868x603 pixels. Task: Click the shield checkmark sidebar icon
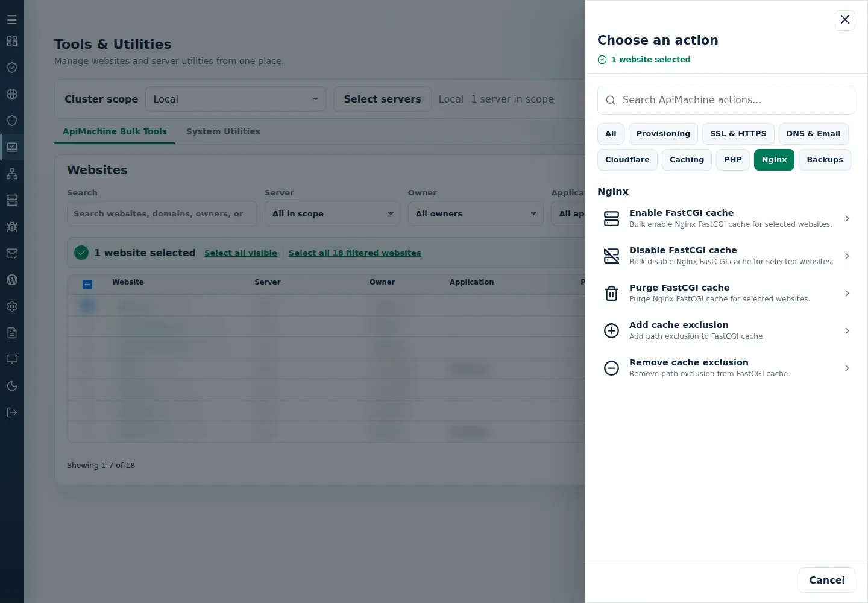click(x=12, y=68)
